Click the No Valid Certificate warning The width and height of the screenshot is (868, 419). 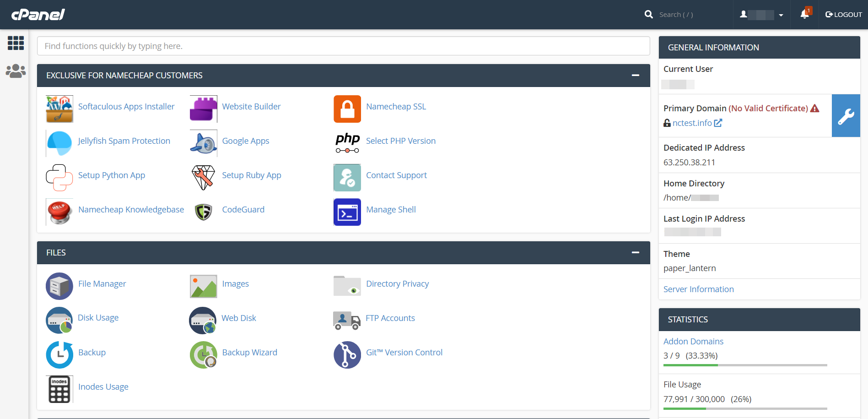(774, 108)
